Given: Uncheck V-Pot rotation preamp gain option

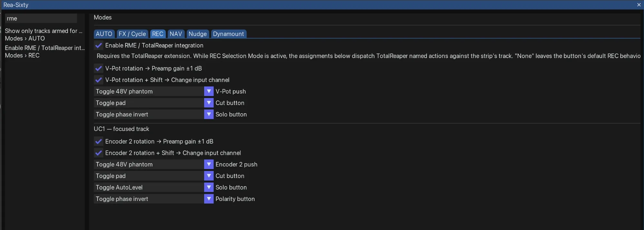Looking at the screenshot, I should point(99,68).
